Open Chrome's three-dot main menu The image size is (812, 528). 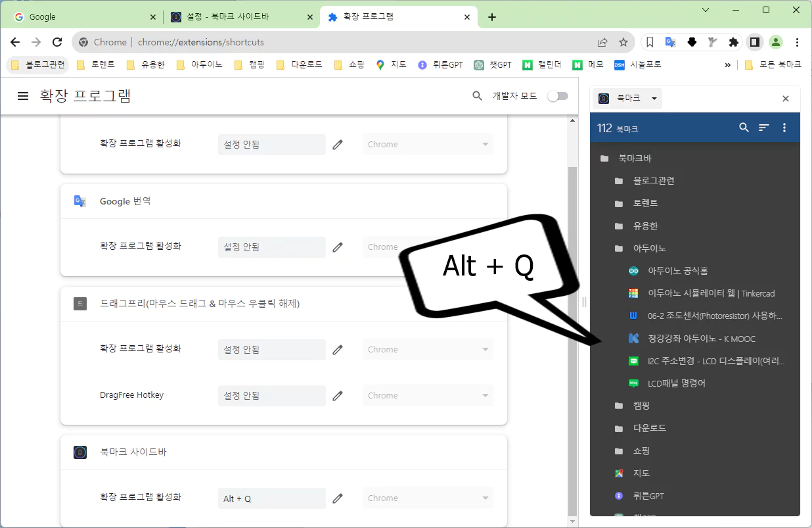797,42
